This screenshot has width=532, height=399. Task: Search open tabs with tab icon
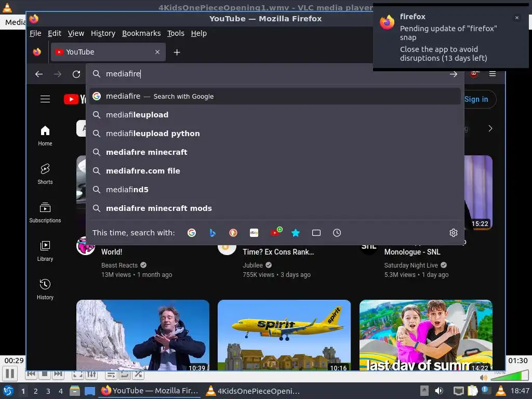[x=316, y=233]
